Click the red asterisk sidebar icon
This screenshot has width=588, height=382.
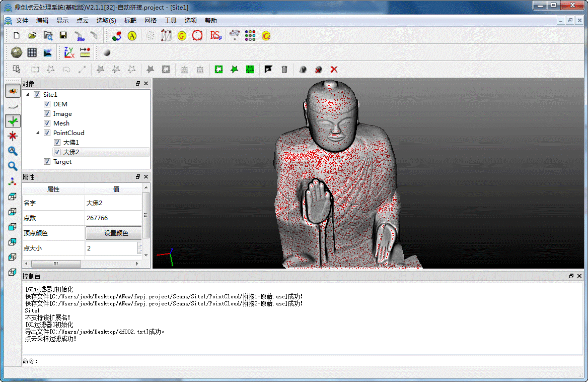point(13,136)
